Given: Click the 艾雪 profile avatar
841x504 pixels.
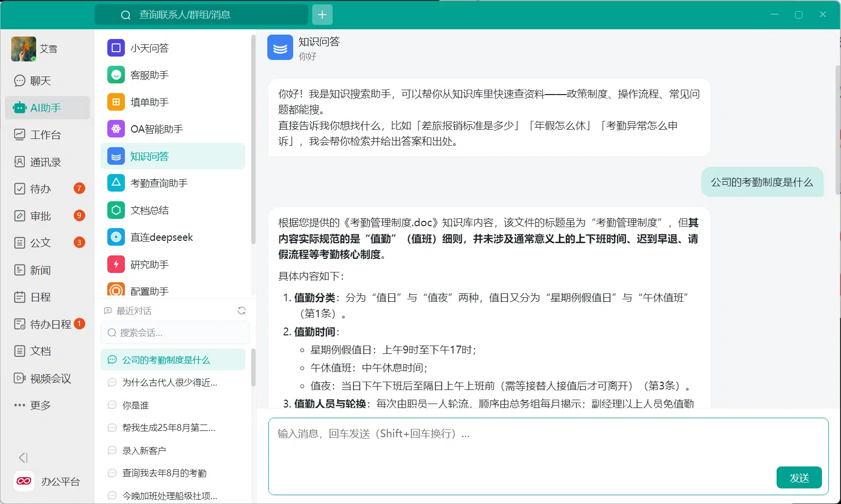Looking at the screenshot, I should point(23,49).
